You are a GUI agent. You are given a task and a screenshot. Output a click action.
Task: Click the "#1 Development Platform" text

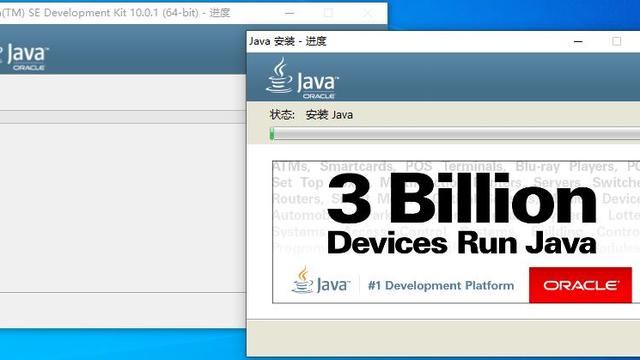click(x=441, y=285)
